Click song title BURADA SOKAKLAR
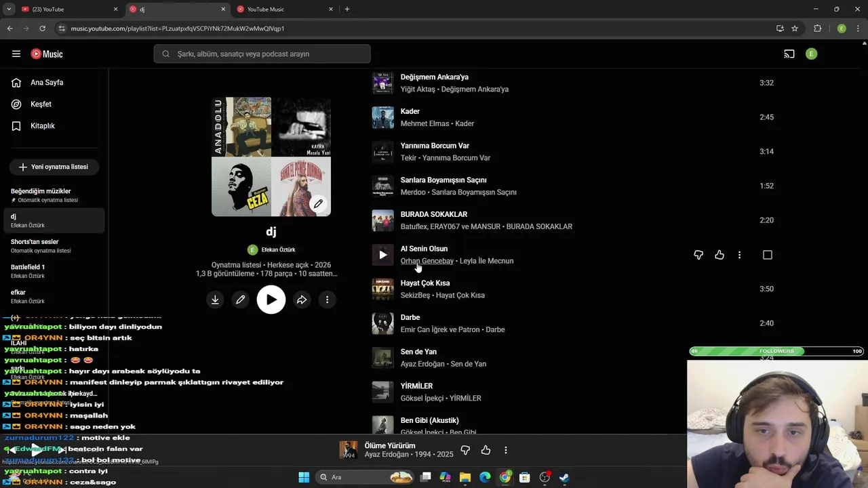 [434, 215]
